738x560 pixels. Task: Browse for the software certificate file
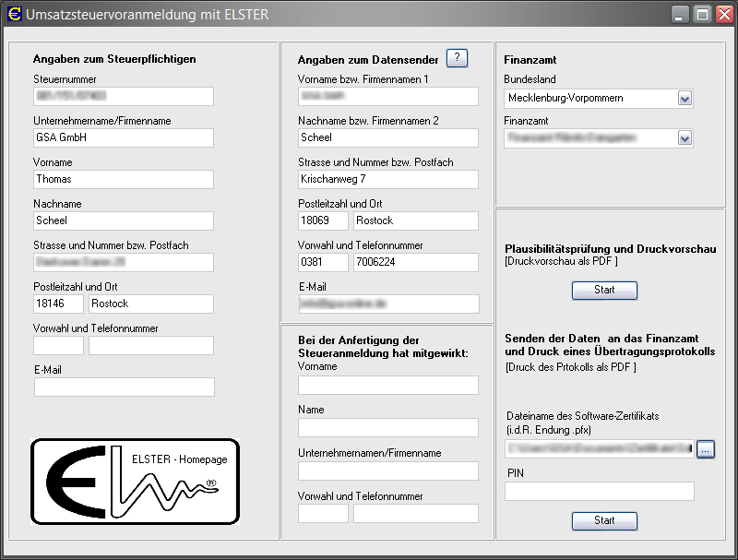tap(706, 449)
